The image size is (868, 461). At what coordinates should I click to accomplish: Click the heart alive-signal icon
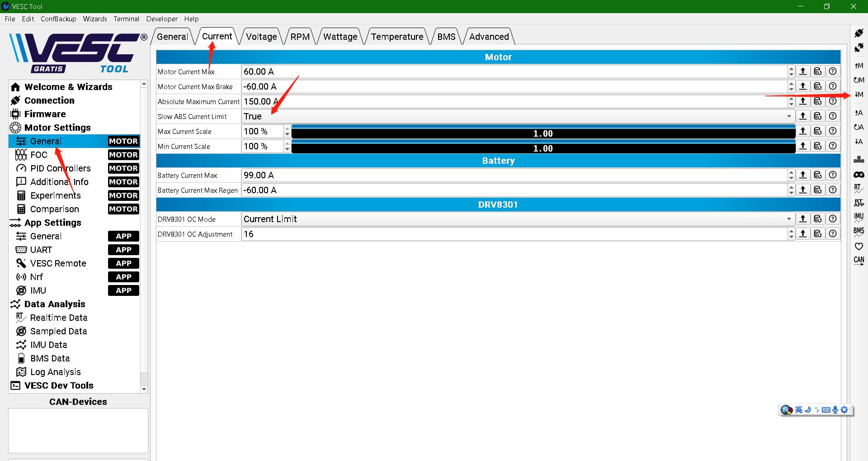[x=859, y=247]
